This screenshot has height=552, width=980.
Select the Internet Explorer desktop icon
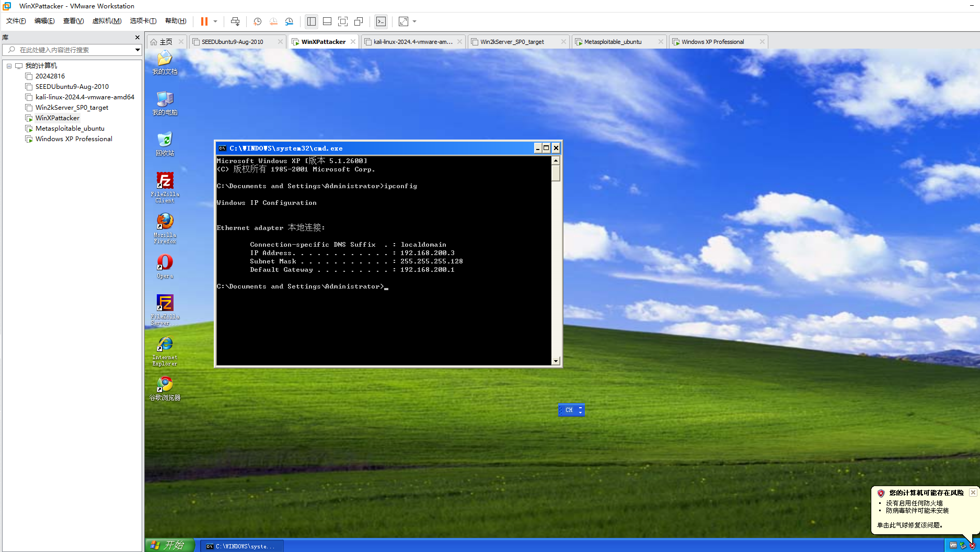(x=165, y=350)
